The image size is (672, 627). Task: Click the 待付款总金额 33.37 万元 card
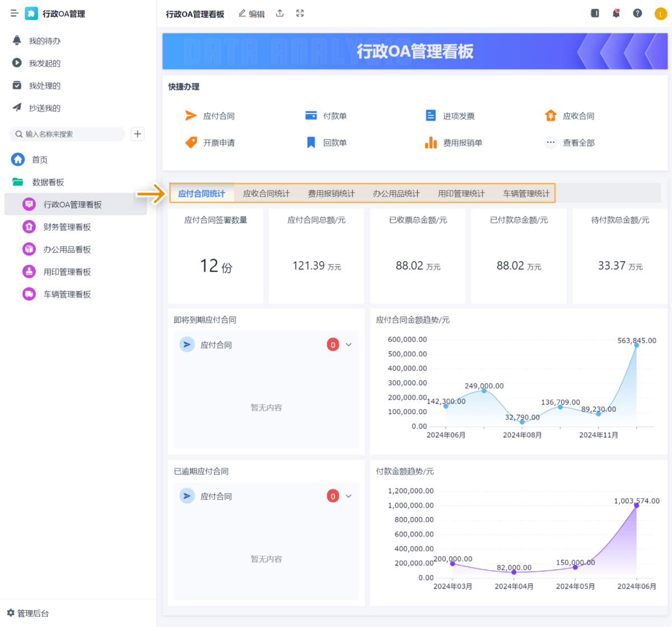(620, 256)
